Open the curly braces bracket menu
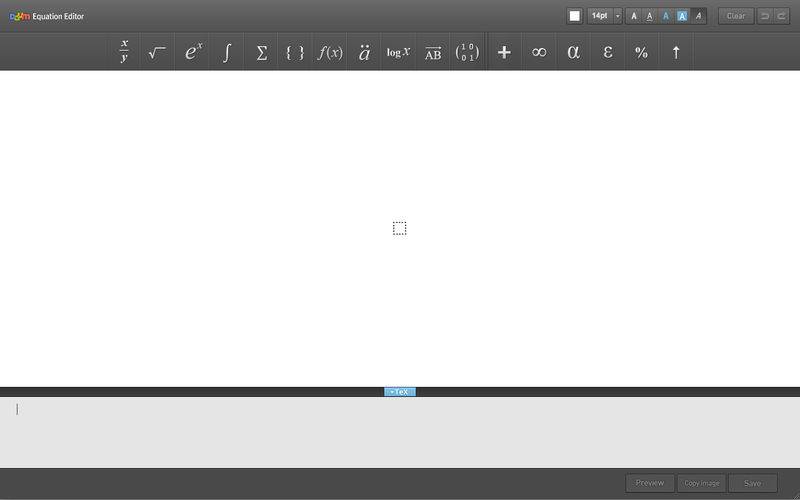The height and width of the screenshot is (500, 800). (x=295, y=52)
